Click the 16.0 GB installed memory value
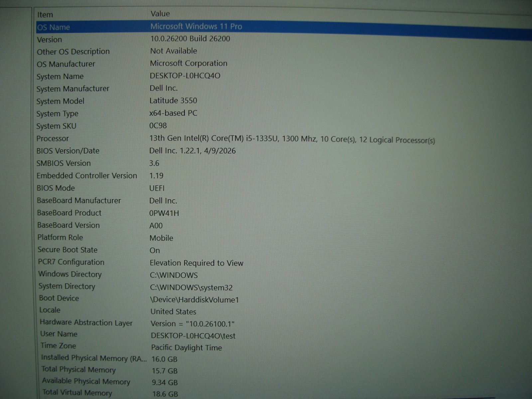 point(165,359)
